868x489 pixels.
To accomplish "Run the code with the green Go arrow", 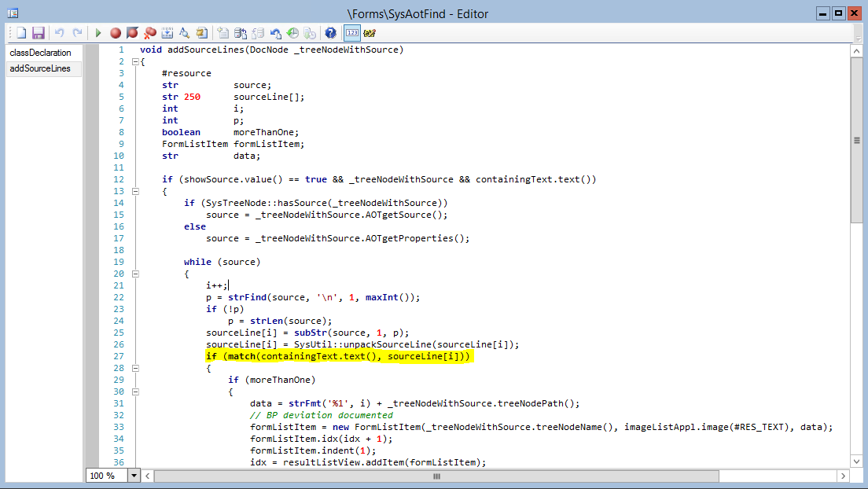I will click(98, 33).
